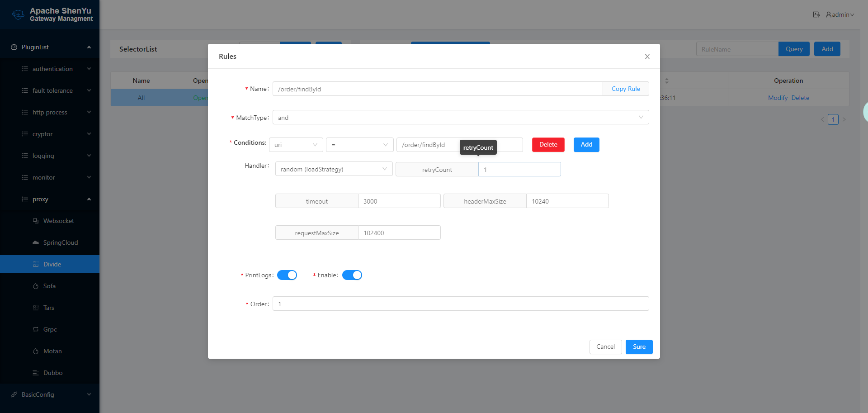Open the Grpc plugin icon

(36, 329)
